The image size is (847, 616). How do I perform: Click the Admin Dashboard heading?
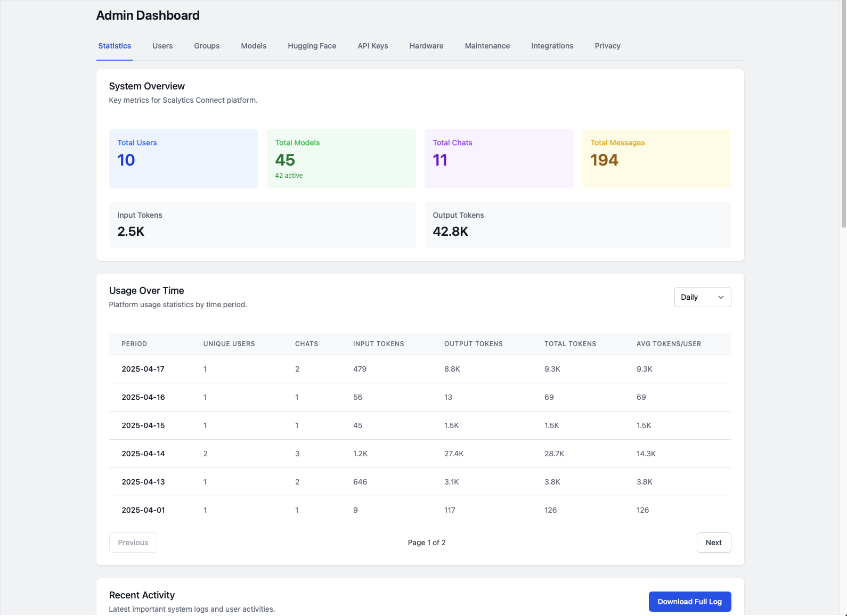148,15
